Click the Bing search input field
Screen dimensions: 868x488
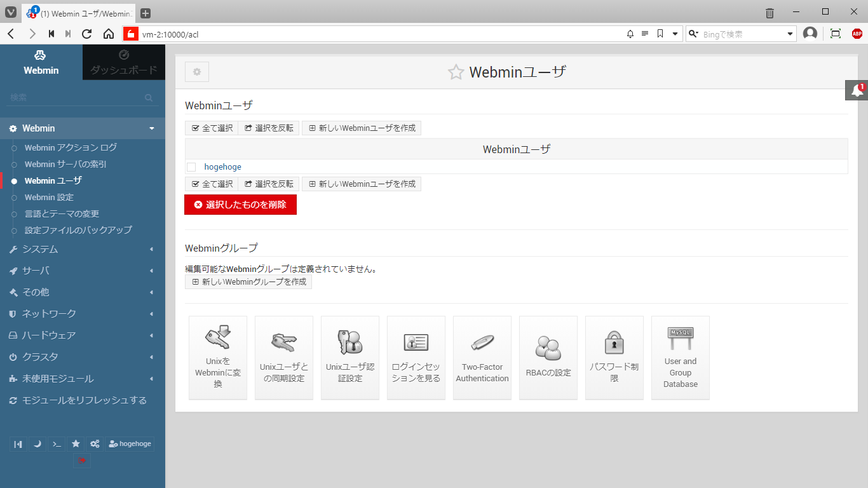pyautogui.click(x=743, y=34)
